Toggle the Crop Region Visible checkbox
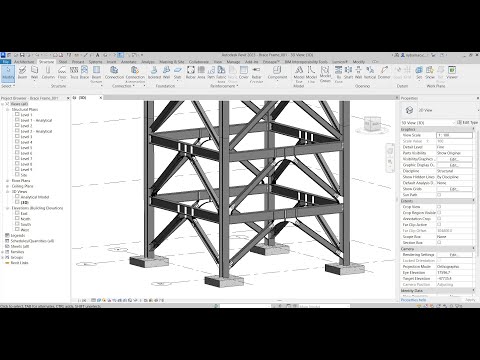Image resolution: width=480 pixels, height=360 pixels. (439, 213)
